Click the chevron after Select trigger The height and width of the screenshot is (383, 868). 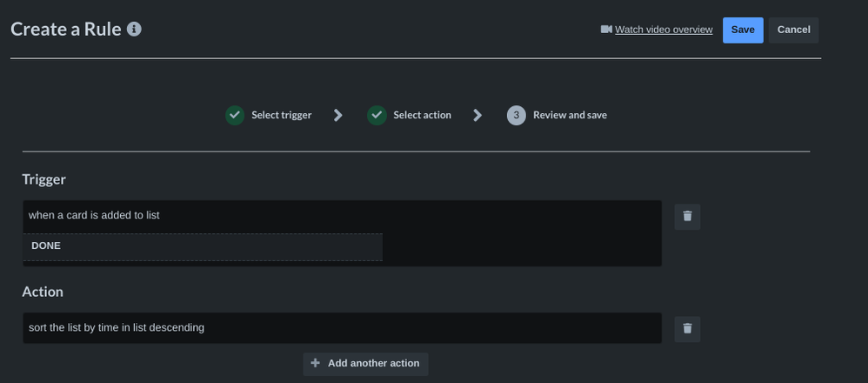338,115
